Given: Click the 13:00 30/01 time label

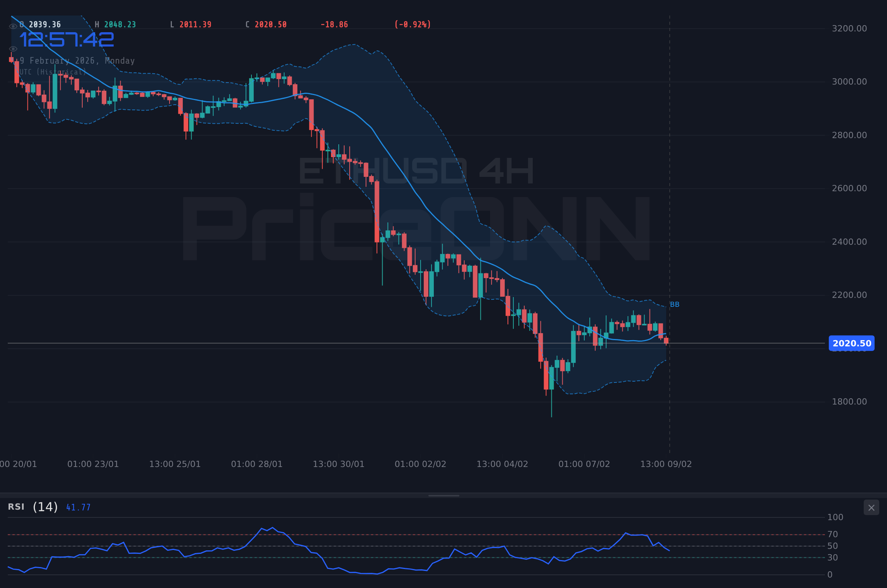Looking at the screenshot, I should tap(339, 464).
